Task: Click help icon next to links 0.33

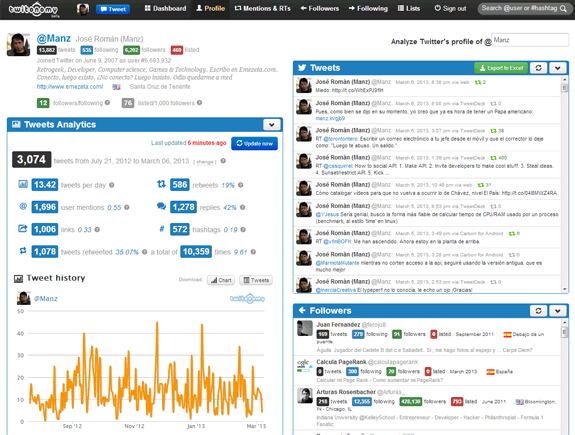Action: pos(97,230)
